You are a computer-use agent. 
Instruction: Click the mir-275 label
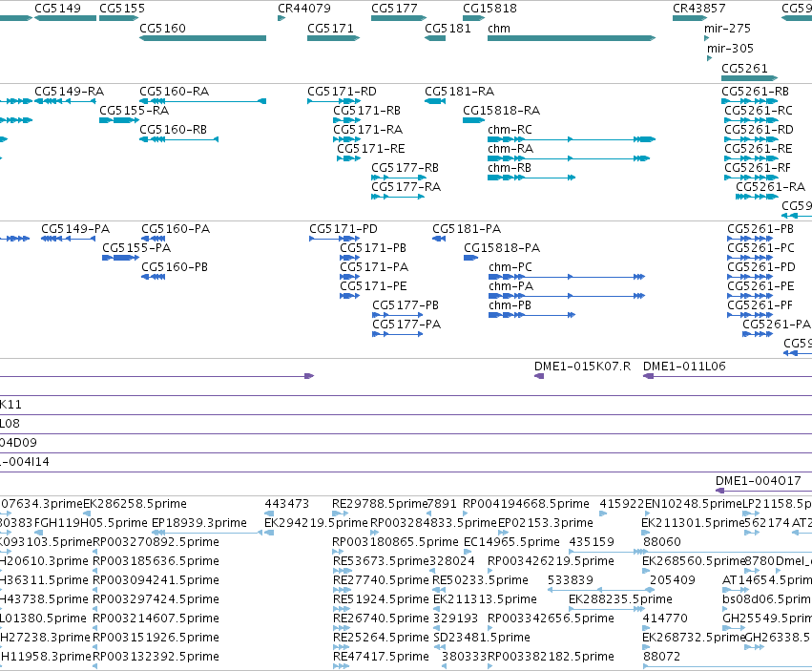click(x=727, y=28)
